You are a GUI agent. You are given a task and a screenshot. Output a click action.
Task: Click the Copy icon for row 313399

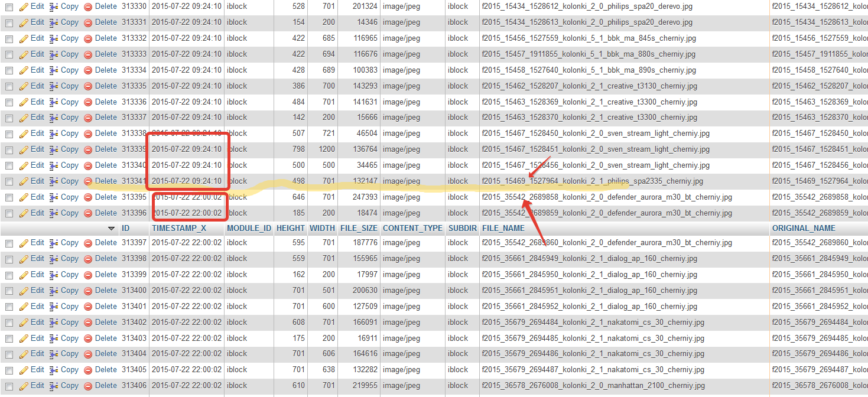coord(54,275)
